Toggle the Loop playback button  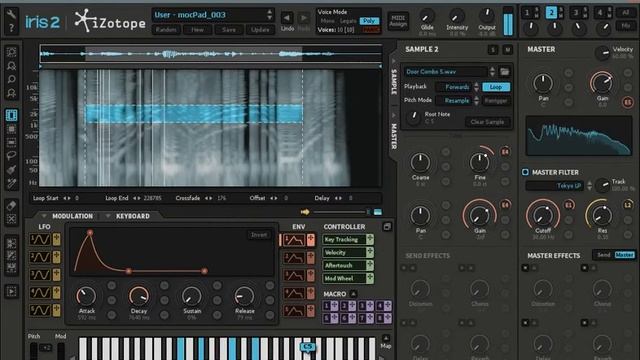click(496, 87)
